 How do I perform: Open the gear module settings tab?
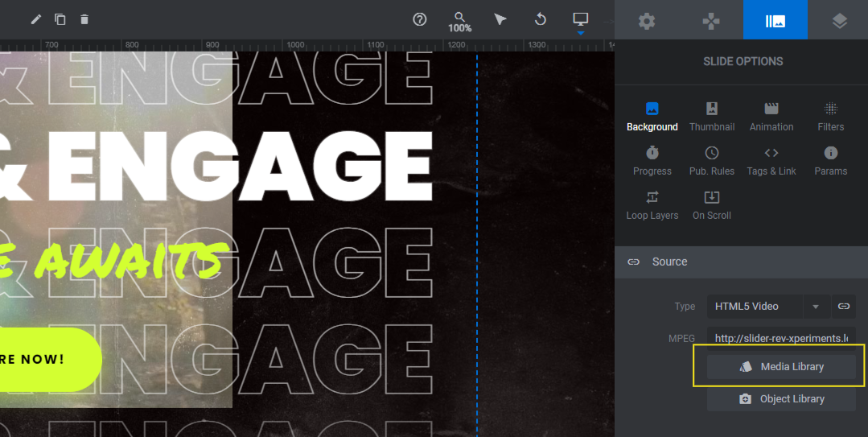pyautogui.click(x=647, y=21)
